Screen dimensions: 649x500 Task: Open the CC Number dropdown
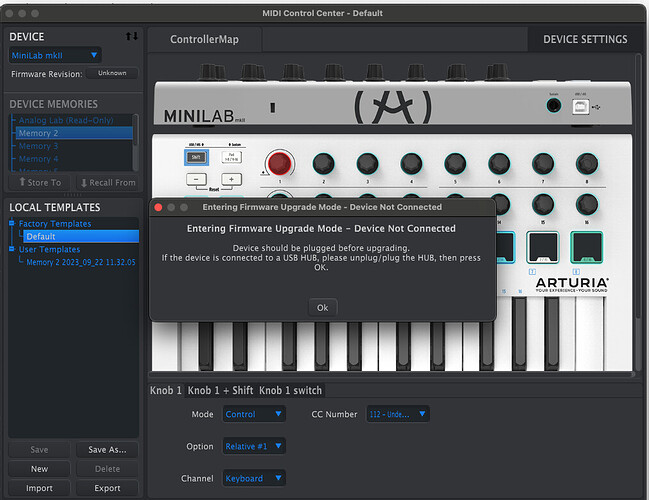pos(397,414)
